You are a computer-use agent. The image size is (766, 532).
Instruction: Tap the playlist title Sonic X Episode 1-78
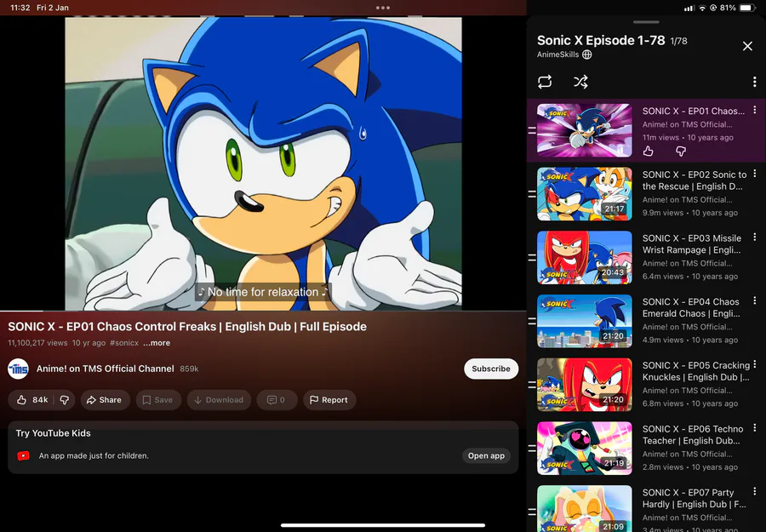tap(601, 40)
